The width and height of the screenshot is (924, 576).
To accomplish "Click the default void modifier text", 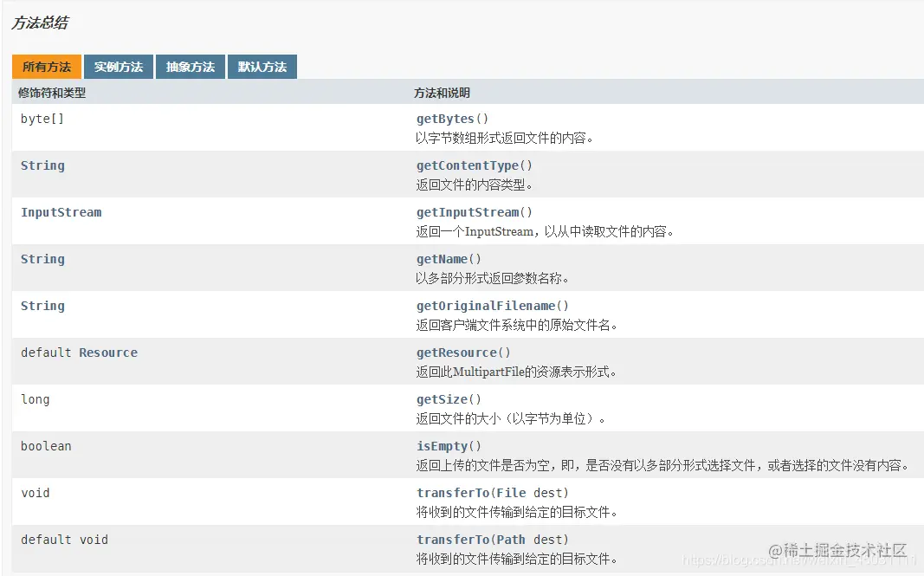I will [x=64, y=540].
